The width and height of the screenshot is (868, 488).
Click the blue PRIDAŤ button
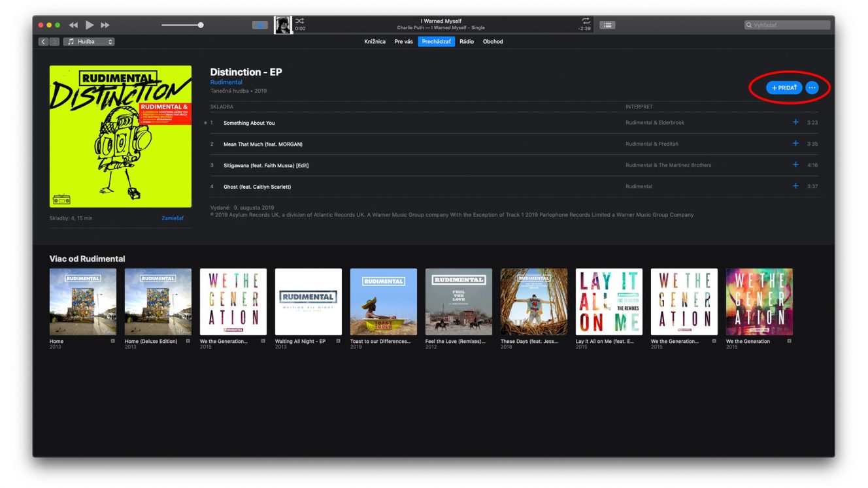[x=784, y=88]
